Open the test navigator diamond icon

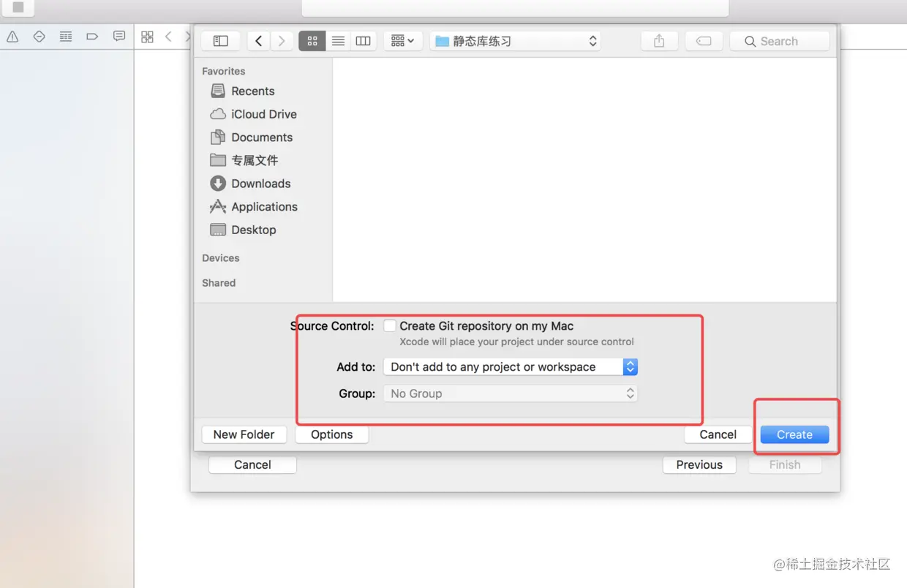39,37
